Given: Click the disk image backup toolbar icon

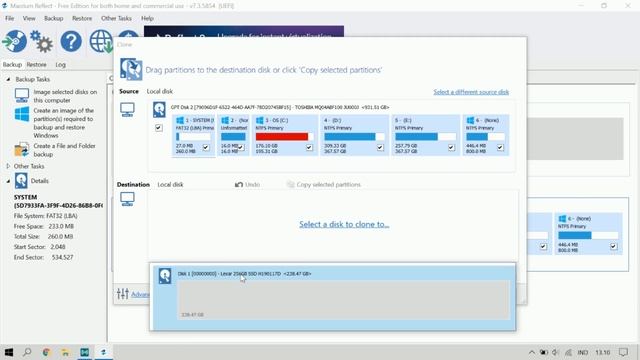Looking at the screenshot, I should click(x=14, y=41).
